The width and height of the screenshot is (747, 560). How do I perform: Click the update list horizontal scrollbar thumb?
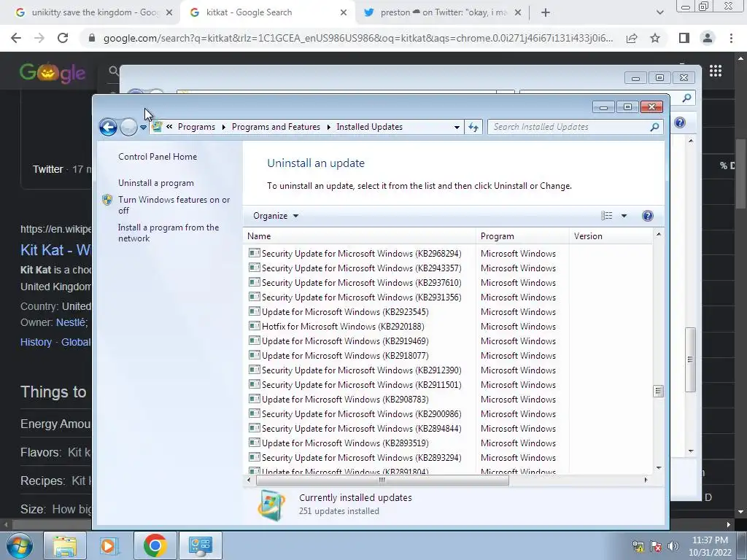[x=382, y=480]
